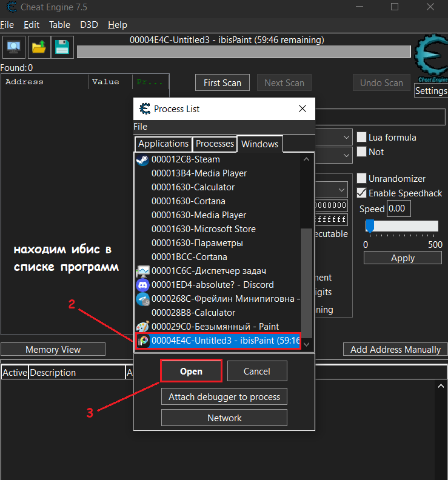Screen dimensions: 448x480
Task: Open the Help menu
Action: (118, 25)
